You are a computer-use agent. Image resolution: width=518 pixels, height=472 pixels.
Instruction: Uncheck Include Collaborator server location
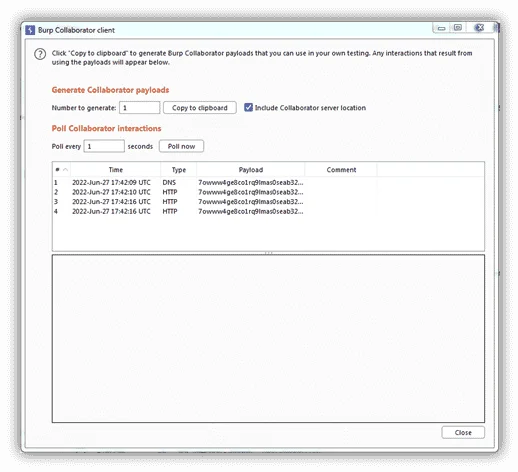(x=248, y=107)
